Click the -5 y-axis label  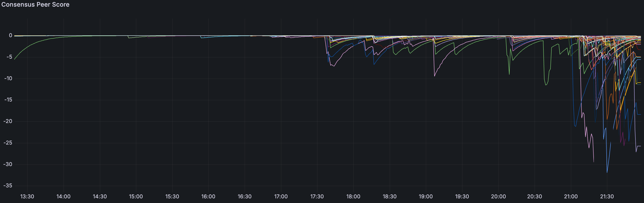9,57
